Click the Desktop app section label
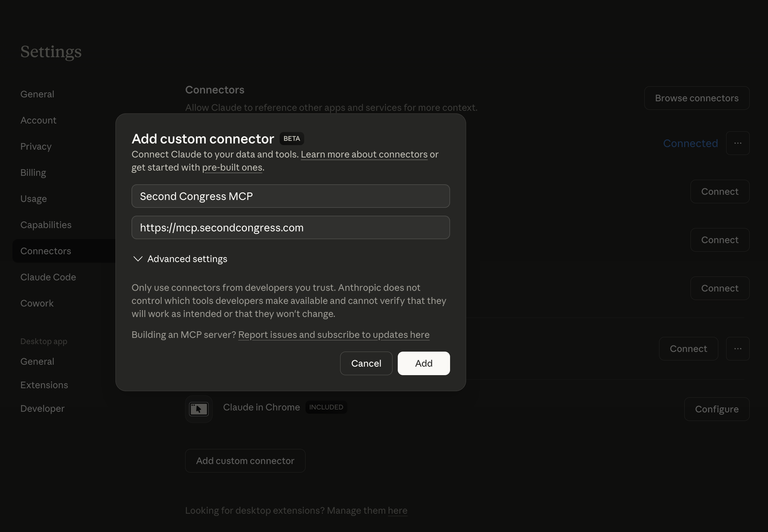This screenshot has height=532, width=768. click(44, 342)
